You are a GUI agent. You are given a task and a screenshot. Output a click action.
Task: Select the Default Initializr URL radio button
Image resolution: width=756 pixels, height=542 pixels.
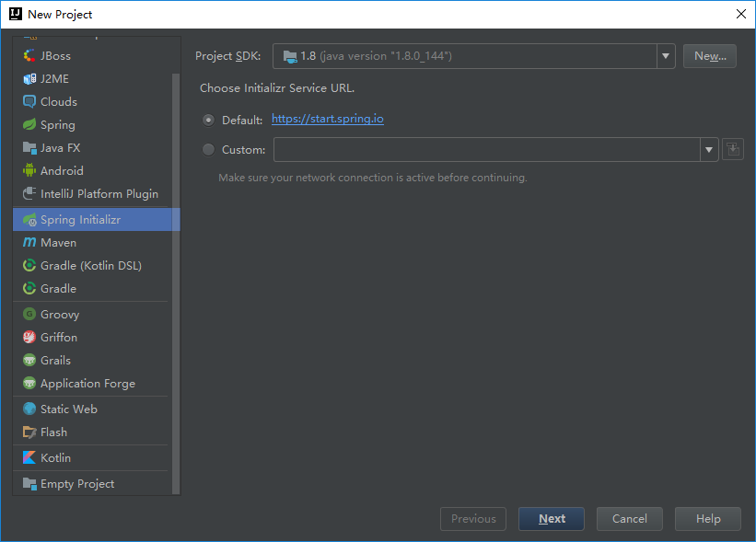coord(208,120)
